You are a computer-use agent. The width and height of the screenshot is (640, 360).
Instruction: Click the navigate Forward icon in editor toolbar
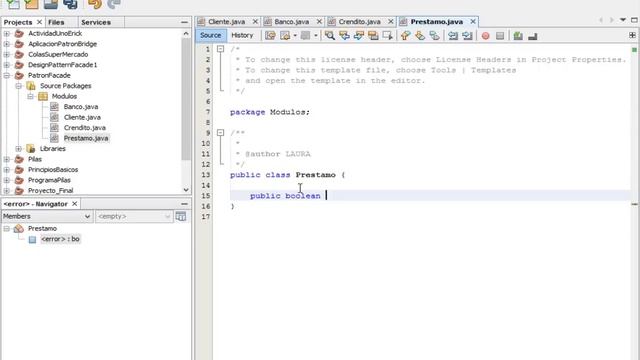tap(305, 36)
